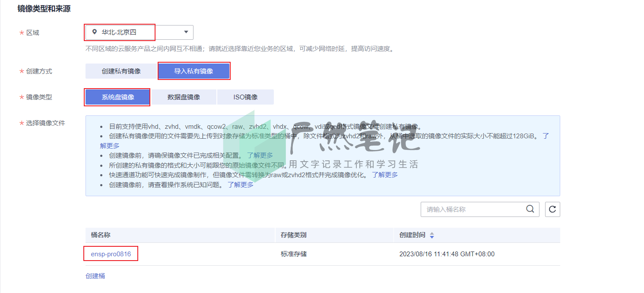Select 导入私有镜像 creation method
The height and width of the screenshot is (293, 644).
[194, 71]
